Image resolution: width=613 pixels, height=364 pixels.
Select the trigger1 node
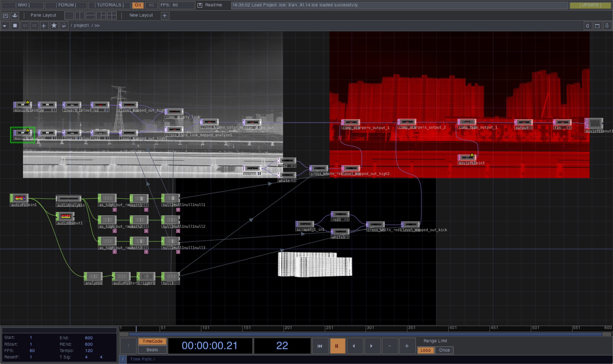pyautogui.click(x=146, y=277)
